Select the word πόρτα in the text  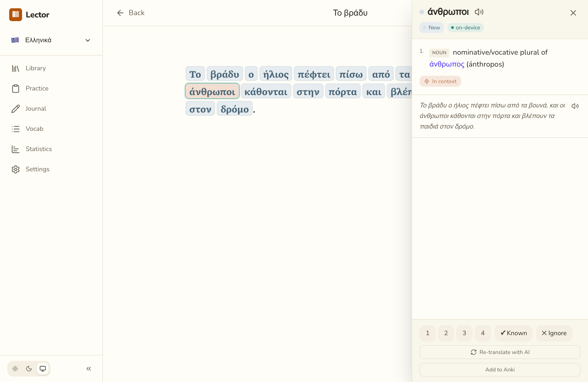[343, 91]
